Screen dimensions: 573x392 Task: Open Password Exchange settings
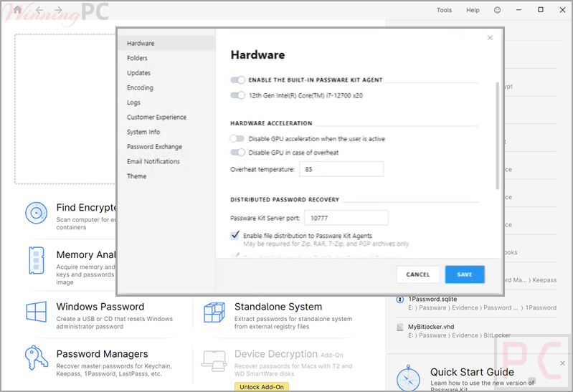(154, 146)
